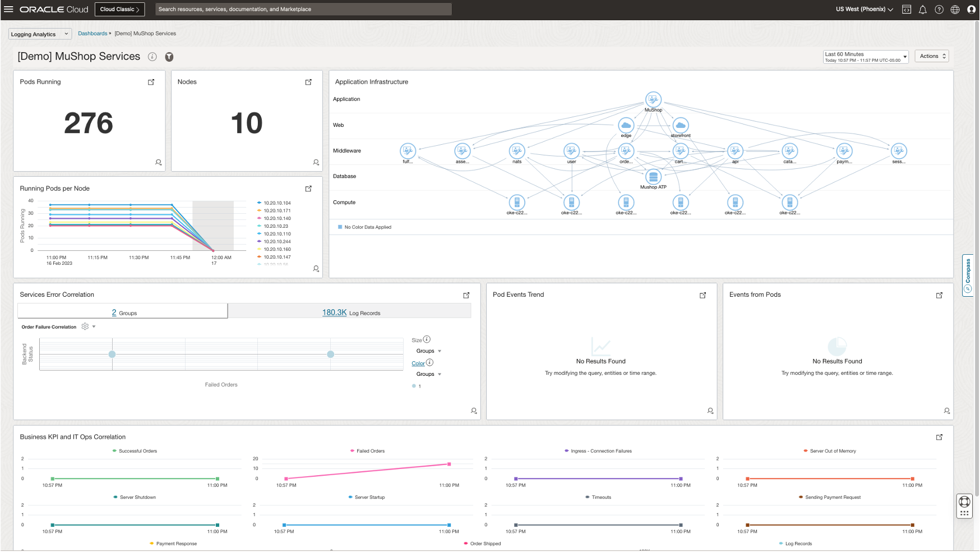Open the Compass side tab
The height and width of the screenshot is (552, 980).
point(968,275)
